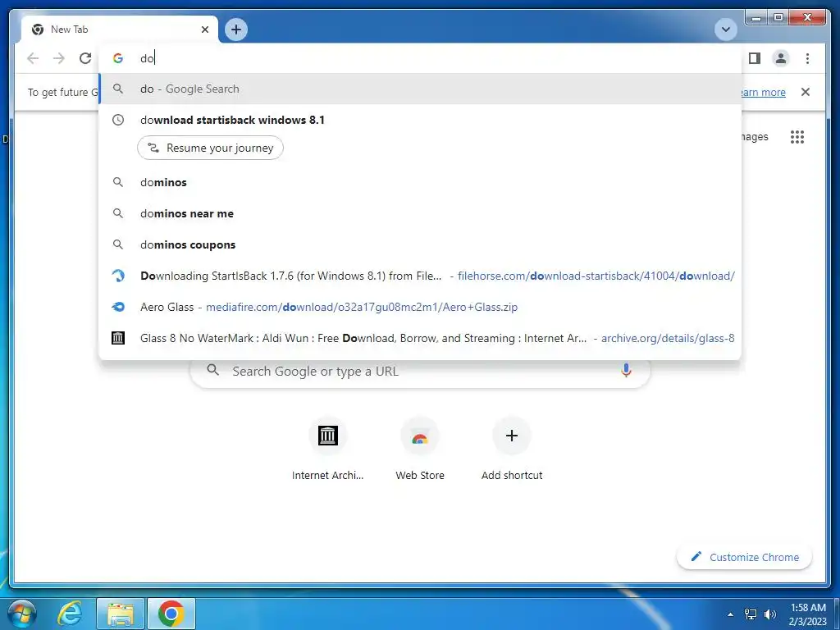Go forward using the forward arrow

click(x=59, y=58)
